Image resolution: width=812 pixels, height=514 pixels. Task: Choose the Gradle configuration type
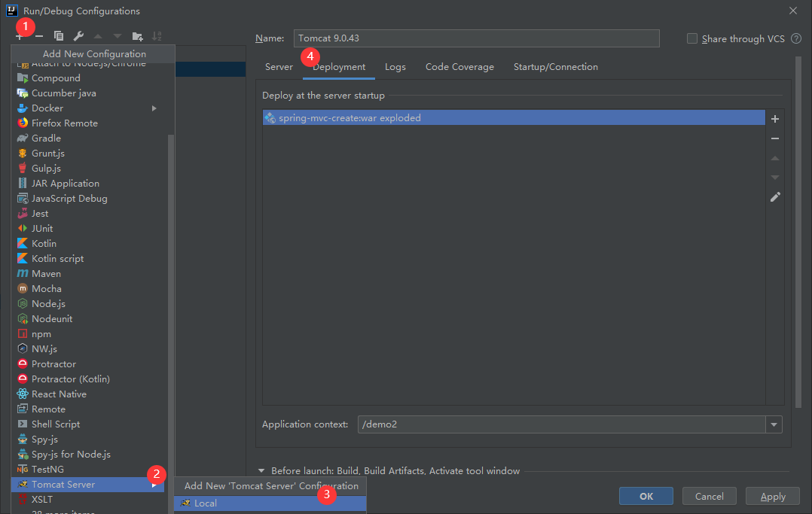(x=88, y=138)
